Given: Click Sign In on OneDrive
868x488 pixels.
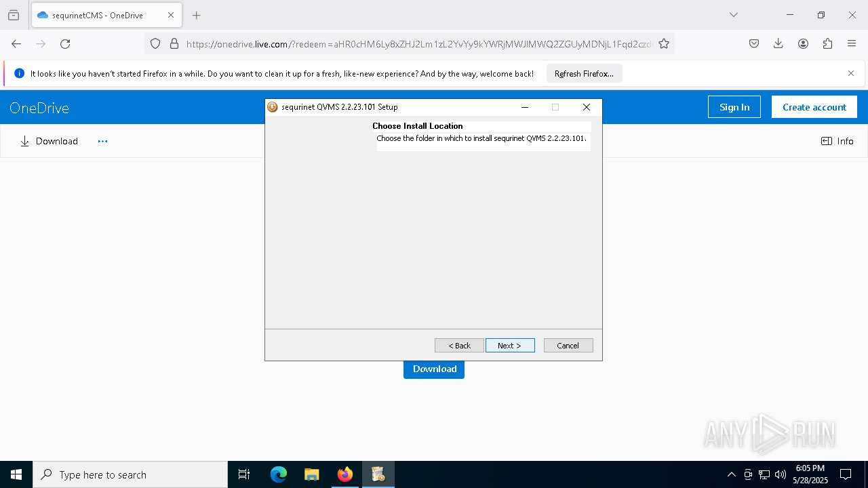Looking at the screenshot, I should pos(734,107).
